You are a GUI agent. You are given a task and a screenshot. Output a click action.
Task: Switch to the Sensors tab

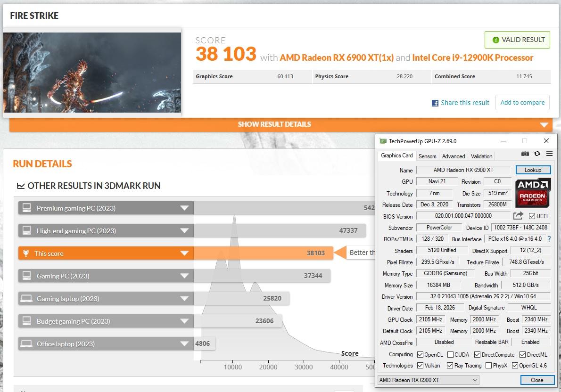[x=427, y=156]
